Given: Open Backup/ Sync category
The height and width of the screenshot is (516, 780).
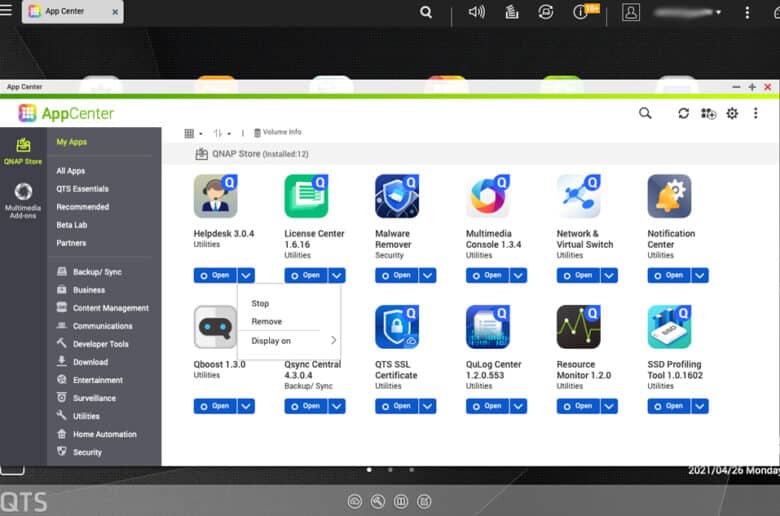Looking at the screenshot, I should (x=90, y=272).
